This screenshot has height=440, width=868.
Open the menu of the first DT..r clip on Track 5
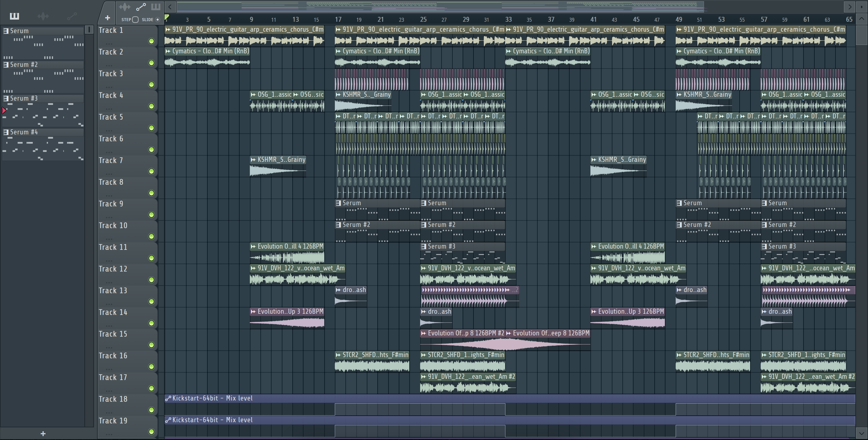(x=338, y=116)
